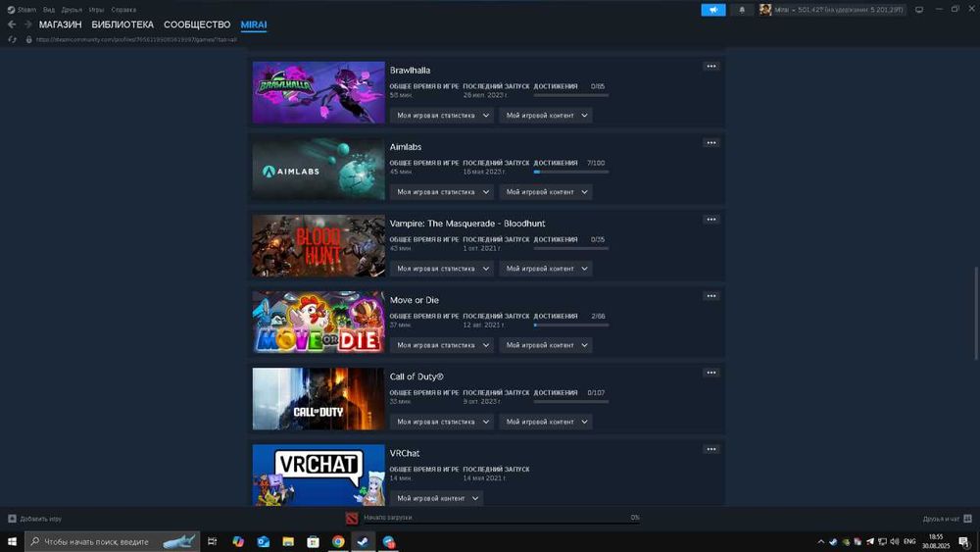Open Telegram from the taskbar

389,541
